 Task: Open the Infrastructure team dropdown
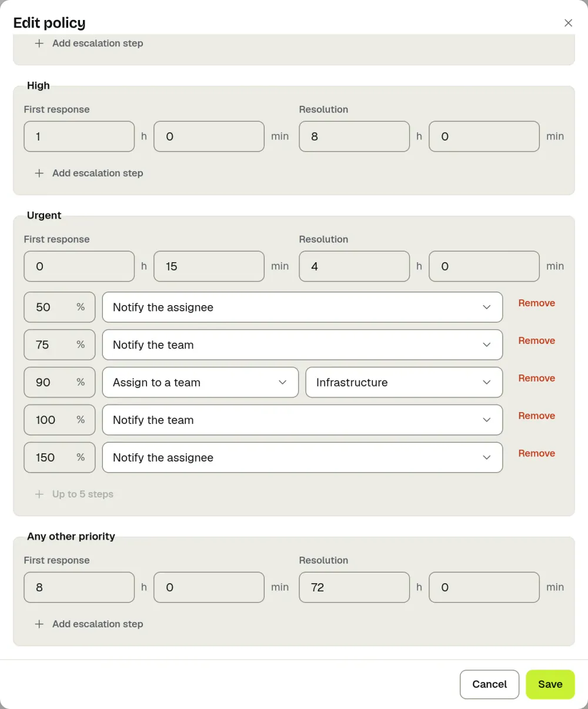[x=404, y=382]
